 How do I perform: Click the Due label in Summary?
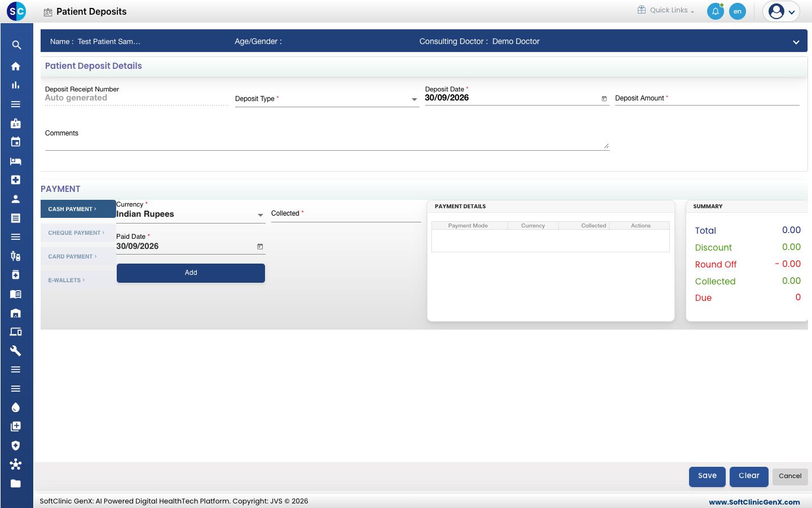[703, 297]
